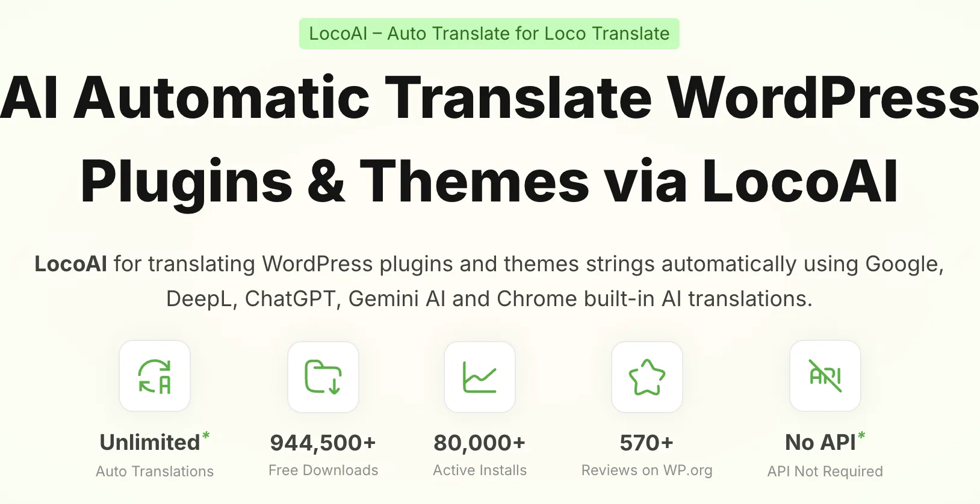
Task: Click the Active Installs chart icon
Action: click(x=480, y=376)
